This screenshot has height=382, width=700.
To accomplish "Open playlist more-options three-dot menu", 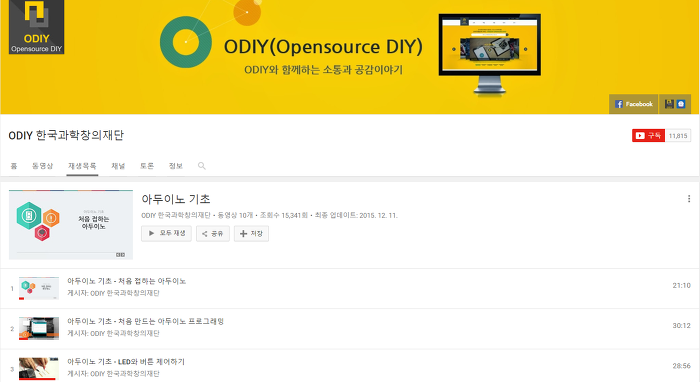I will [x=689, y=199].
